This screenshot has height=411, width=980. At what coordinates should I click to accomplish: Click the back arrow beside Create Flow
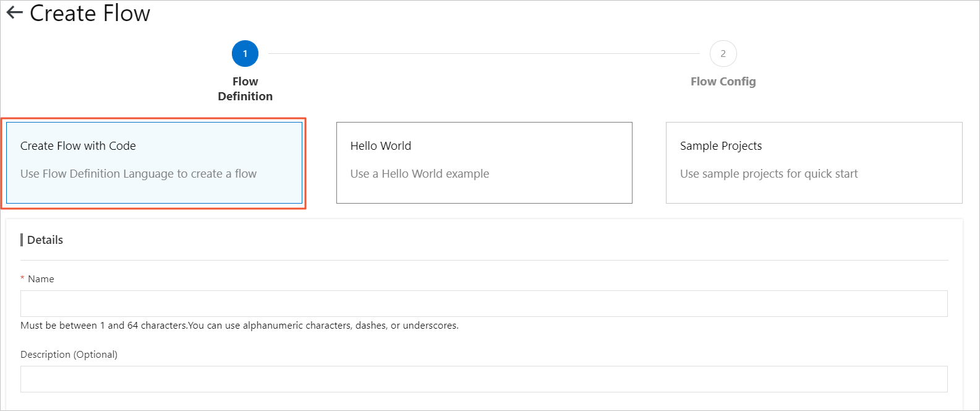14,13
